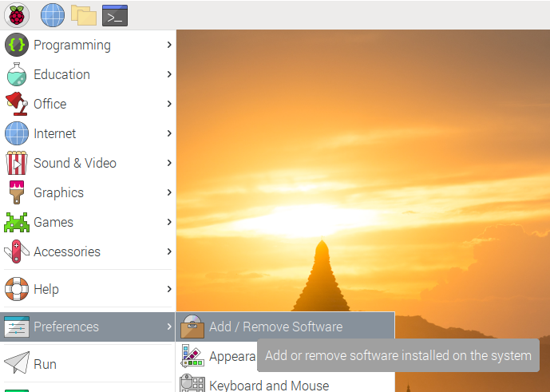Click the Office desk lamp icon

point(17,104)
